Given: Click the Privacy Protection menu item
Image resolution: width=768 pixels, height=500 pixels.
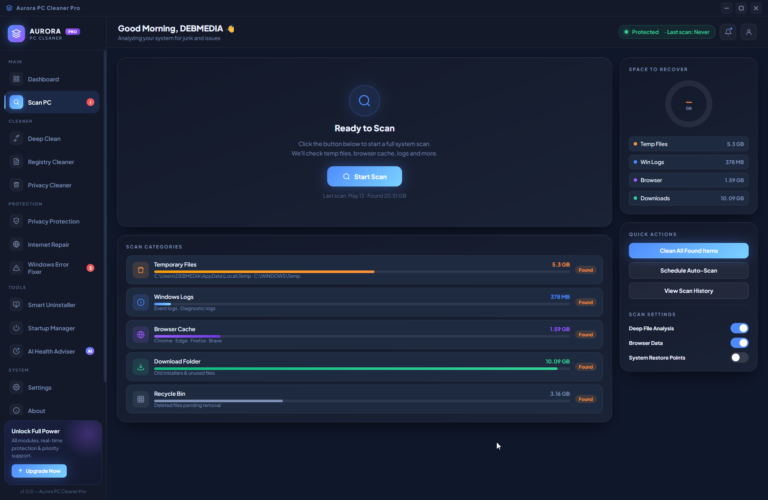Looking at the screenshot, I should point(52,221).
